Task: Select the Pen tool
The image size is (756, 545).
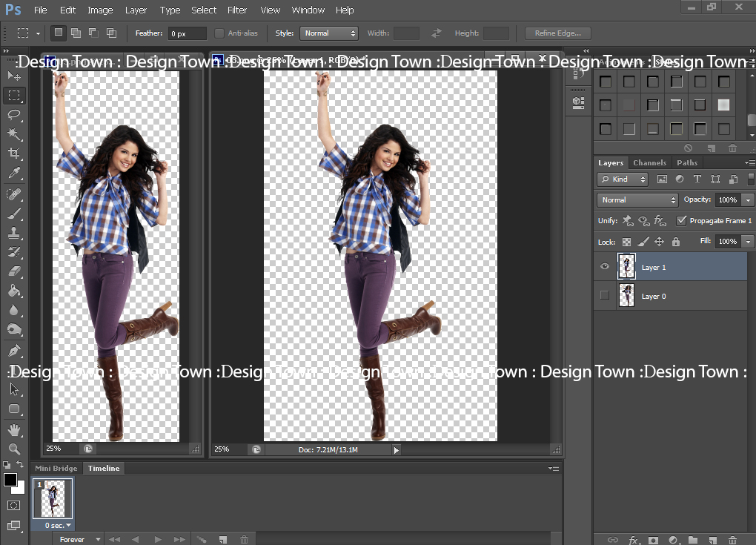Action: pyautogui.click(x=13, y=350)
